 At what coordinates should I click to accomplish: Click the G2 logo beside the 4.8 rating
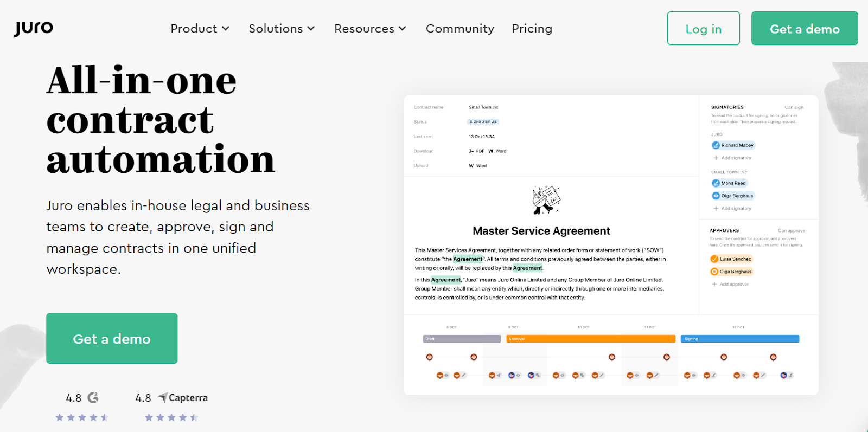click(x=93, y=397)
